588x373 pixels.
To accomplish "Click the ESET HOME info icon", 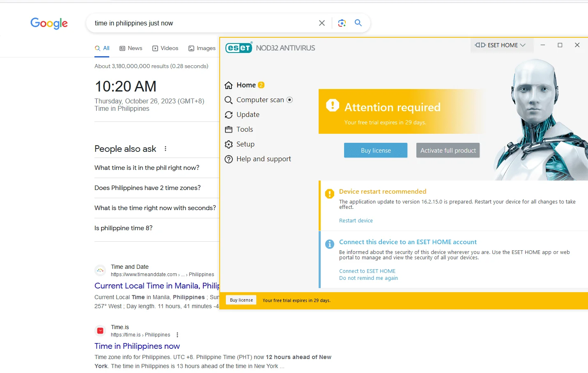I will pos(330,244).
